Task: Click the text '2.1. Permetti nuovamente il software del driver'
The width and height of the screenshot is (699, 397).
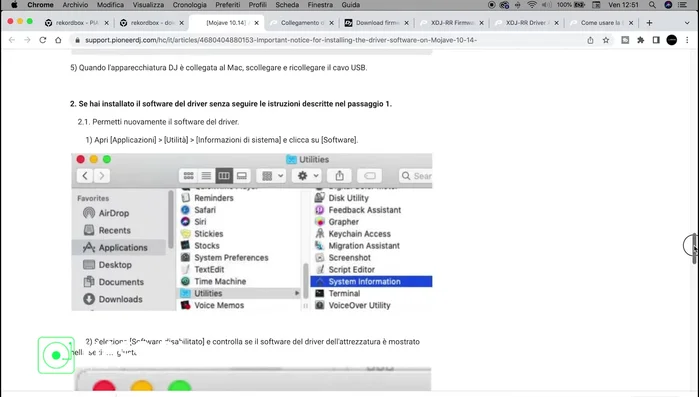Action: 158,122
